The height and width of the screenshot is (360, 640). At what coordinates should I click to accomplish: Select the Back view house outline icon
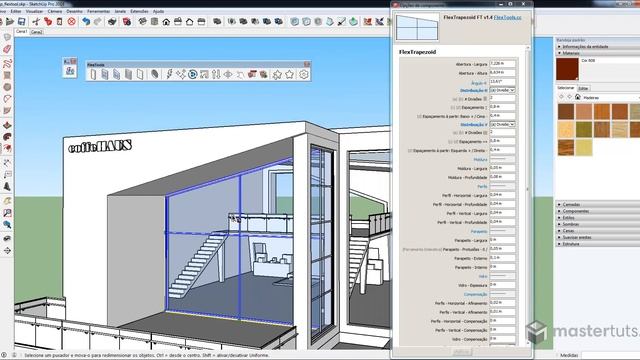pyautogui.click(x=189, y=22)
